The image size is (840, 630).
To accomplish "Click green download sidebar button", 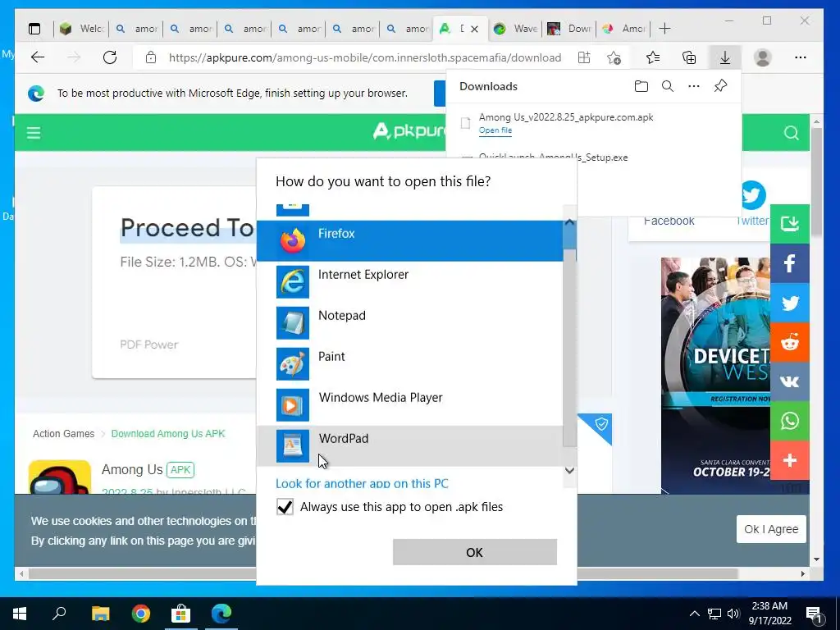I will pos(790,224).
